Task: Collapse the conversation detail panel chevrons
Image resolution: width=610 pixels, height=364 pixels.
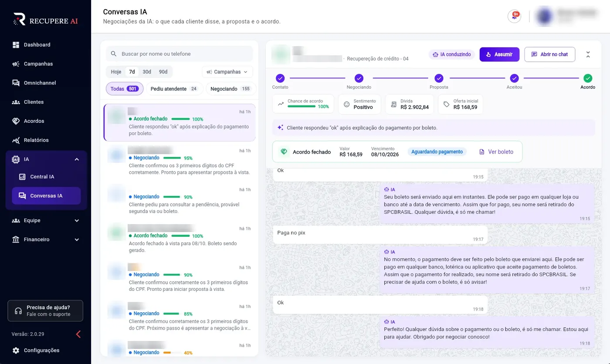Action: (588, 54)
